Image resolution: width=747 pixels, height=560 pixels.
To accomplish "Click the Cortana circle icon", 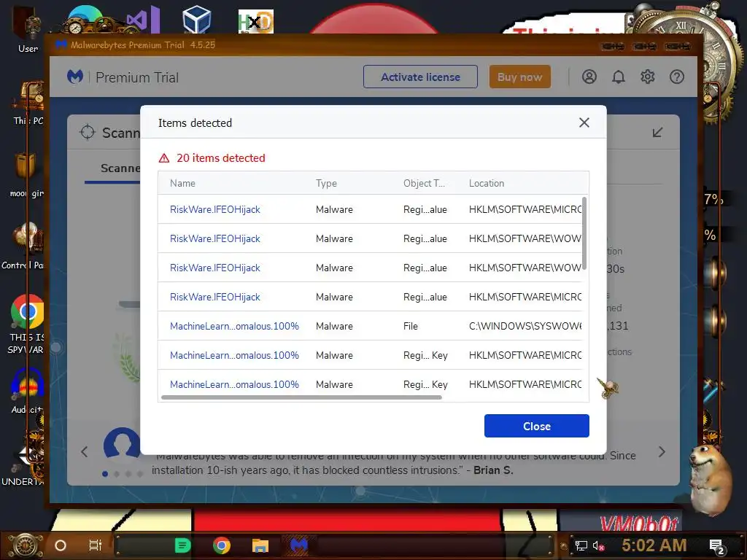I will point(61,545).
